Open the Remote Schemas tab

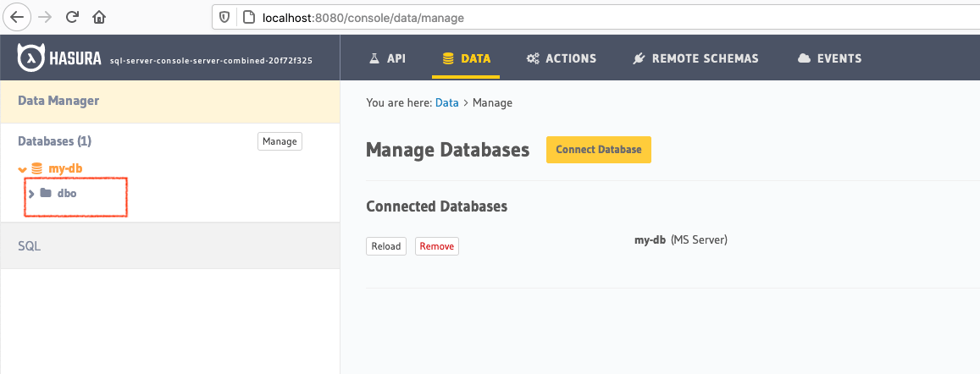click(x=695, y=58)
